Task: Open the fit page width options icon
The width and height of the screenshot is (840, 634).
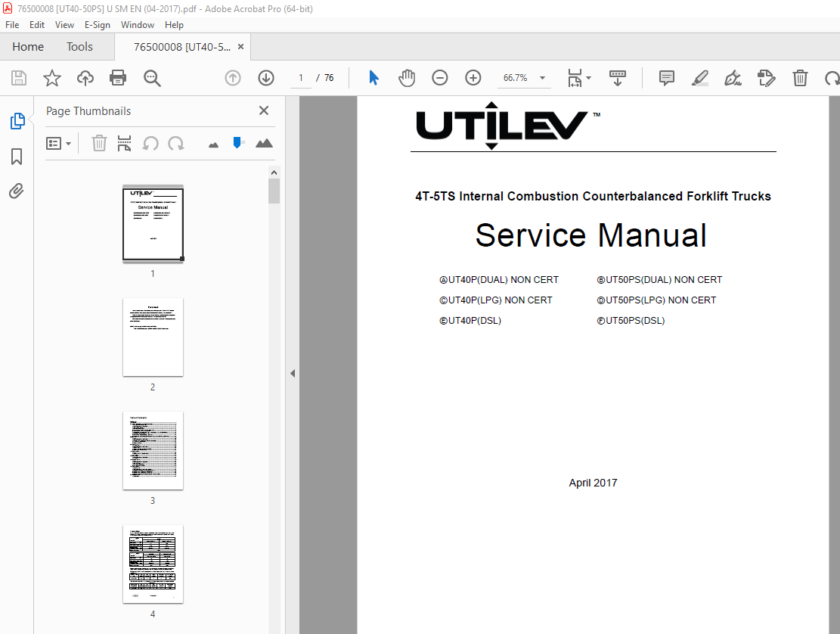Action: coord(575,78)
